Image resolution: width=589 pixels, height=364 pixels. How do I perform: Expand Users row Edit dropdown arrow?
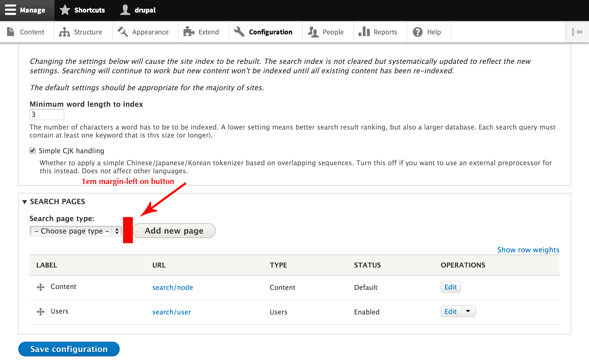click(468, 311)
